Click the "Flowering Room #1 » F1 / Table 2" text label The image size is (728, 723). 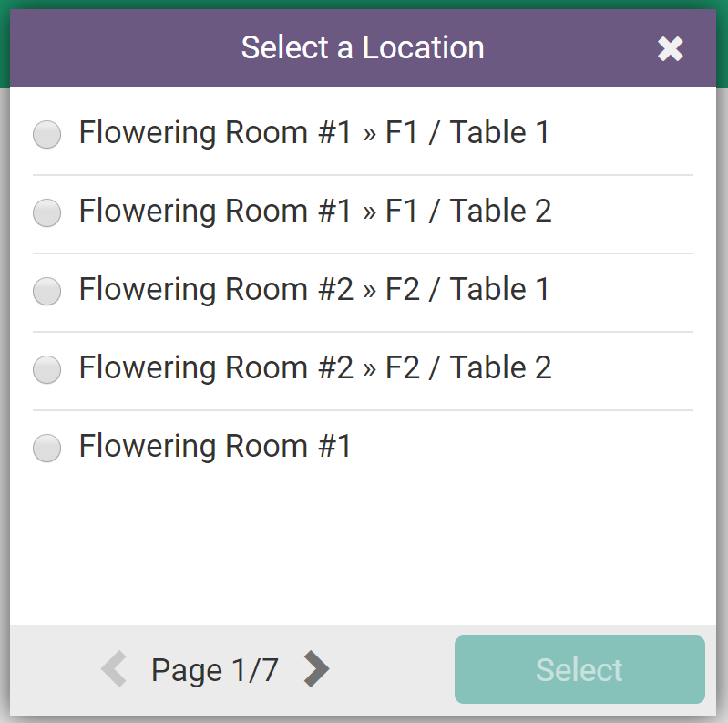tap(314, 212)
